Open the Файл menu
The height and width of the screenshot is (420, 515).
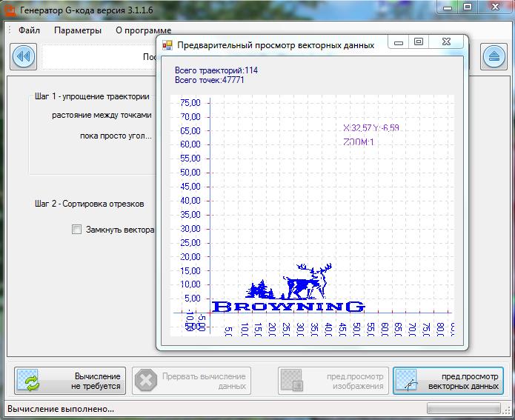(x=29, y=30)
